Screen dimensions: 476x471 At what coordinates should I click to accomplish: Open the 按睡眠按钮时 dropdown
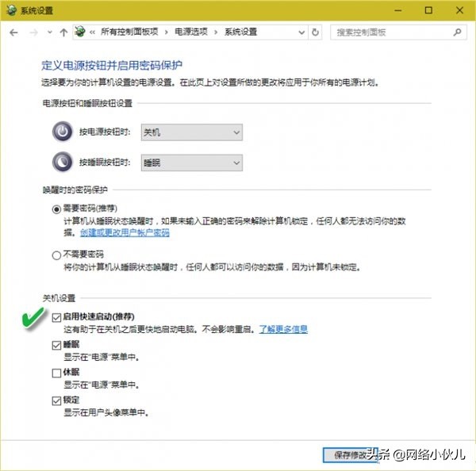coord(191,163)
